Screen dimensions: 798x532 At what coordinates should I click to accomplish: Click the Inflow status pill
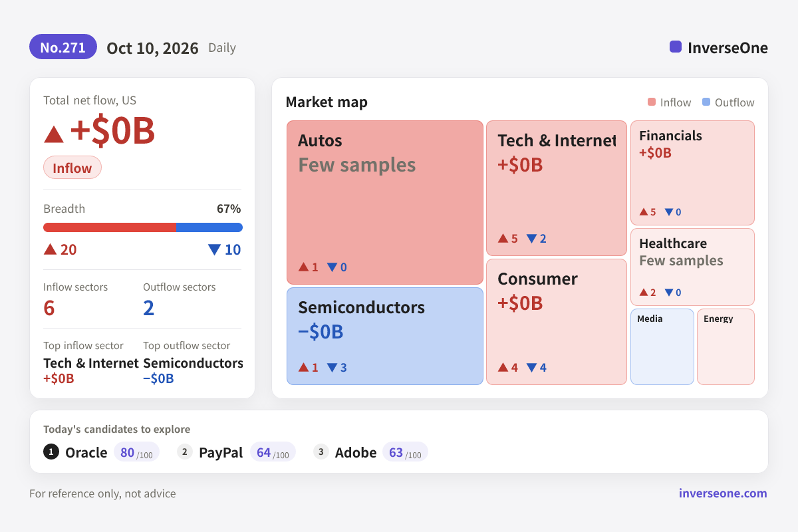click(x=72, y=168)
